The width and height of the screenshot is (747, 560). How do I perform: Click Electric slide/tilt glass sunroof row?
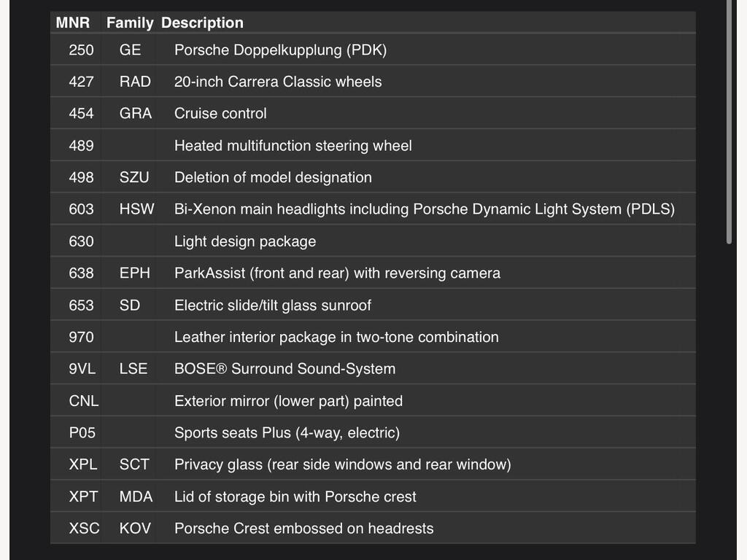373,305
